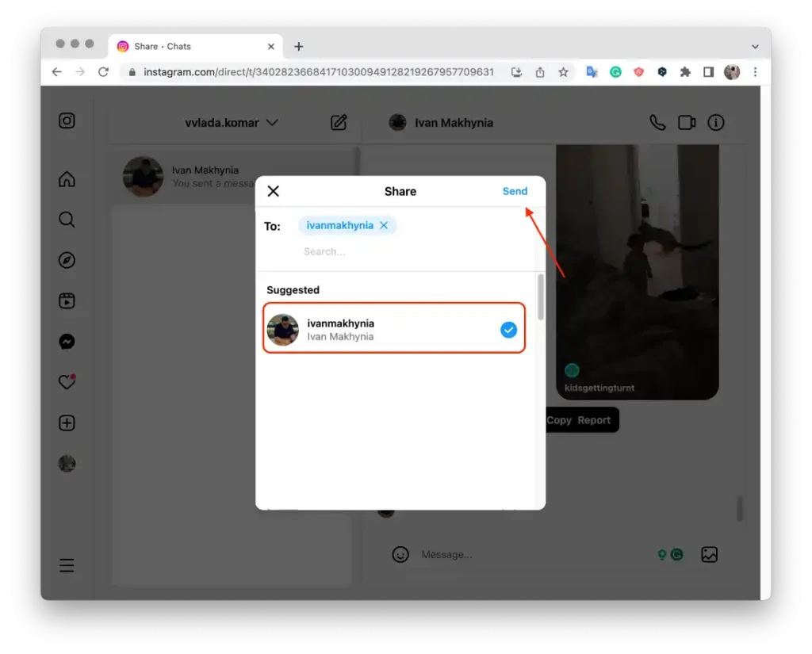This screenshot has width=812, height=654.
Task: Open the Google Translate extension
Action: point(592,72)
